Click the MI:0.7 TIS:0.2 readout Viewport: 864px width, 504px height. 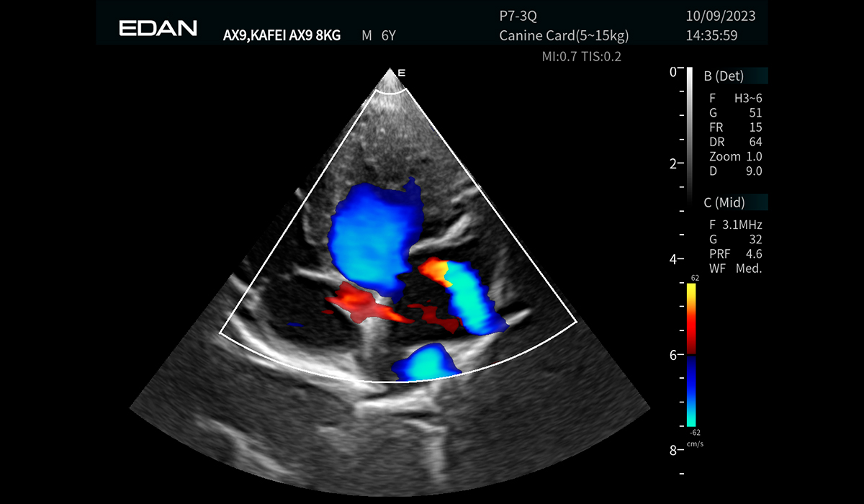(581, 56)
